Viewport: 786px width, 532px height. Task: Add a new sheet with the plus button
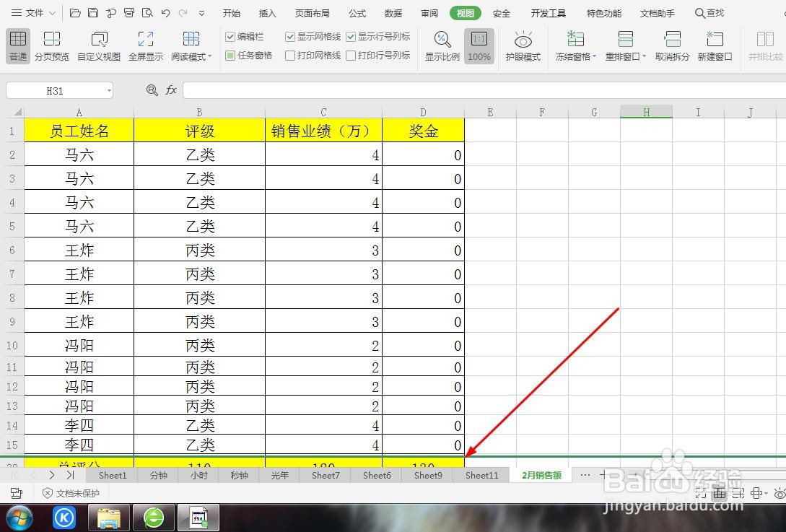point(605,475)
